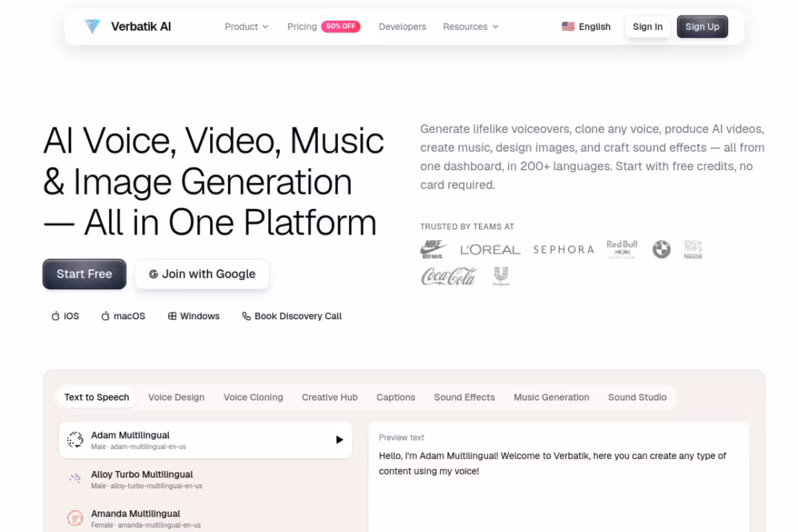Screen dimensions: 798x532
Task: Click the Sephora logo
Action: 563,249
